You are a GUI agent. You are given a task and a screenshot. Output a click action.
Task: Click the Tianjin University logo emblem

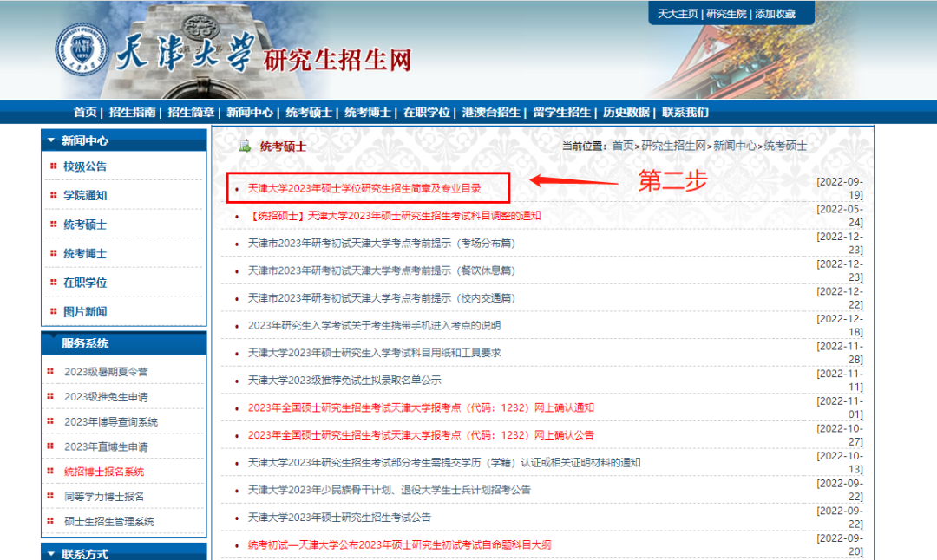82,49
